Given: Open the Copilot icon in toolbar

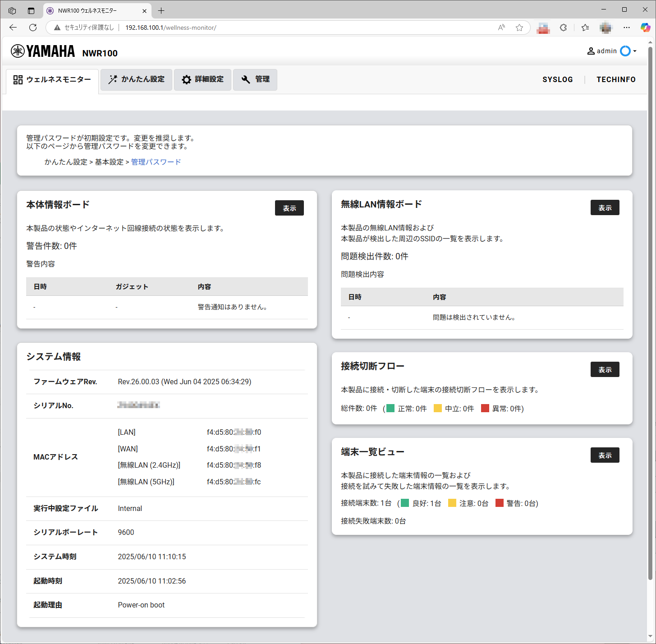Looking at the screenshot, I should [645, 28].
